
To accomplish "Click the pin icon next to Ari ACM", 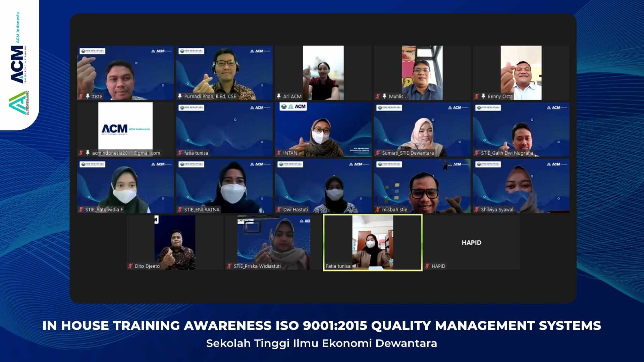I will (x=279, y=96).
